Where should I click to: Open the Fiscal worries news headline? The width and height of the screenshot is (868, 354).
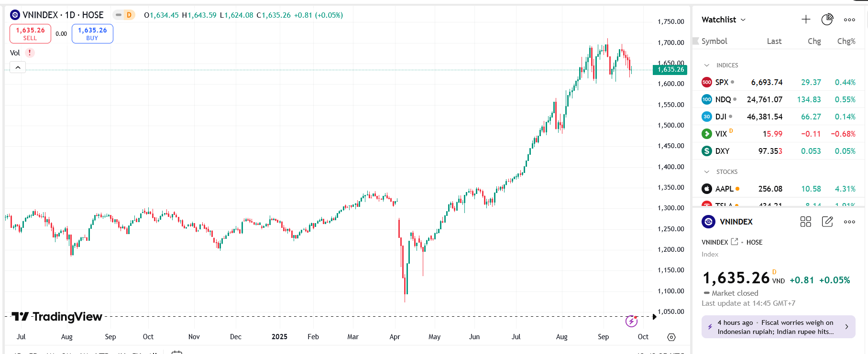coord(778,327)
